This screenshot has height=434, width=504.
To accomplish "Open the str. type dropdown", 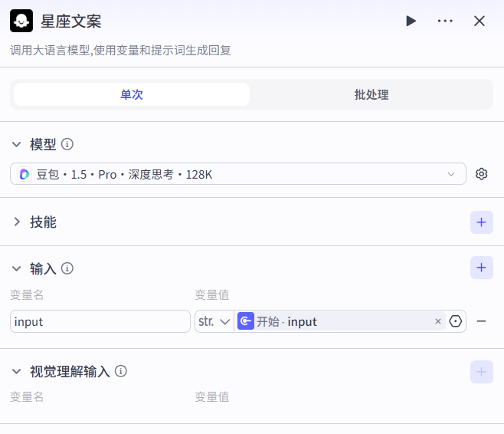I will tap(214, 321).
